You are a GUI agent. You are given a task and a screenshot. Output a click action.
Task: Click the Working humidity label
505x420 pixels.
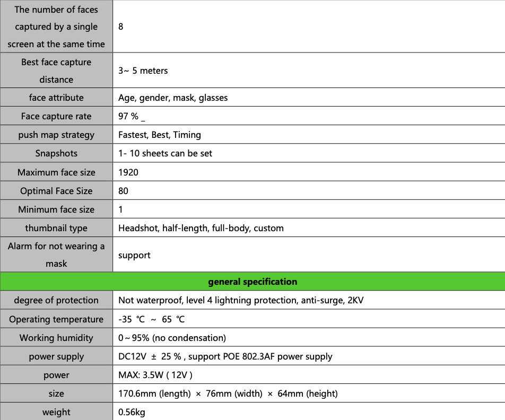coord(56,338)
